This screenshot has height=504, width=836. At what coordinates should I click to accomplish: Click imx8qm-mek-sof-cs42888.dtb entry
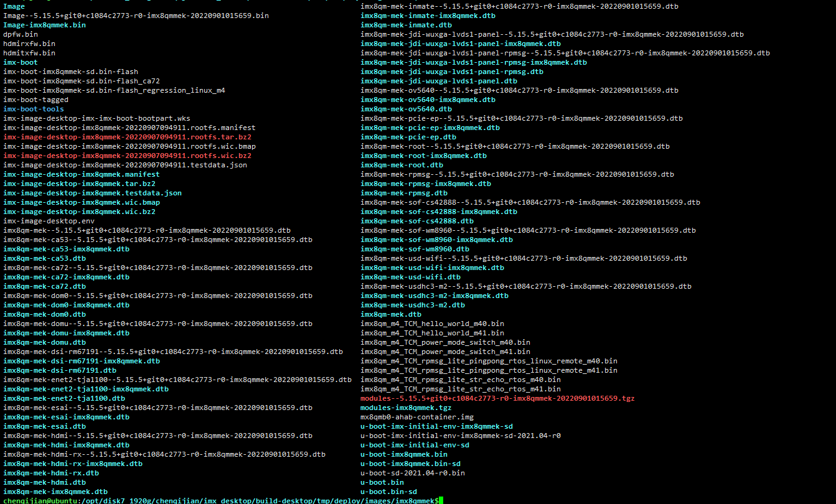[417, 221]
